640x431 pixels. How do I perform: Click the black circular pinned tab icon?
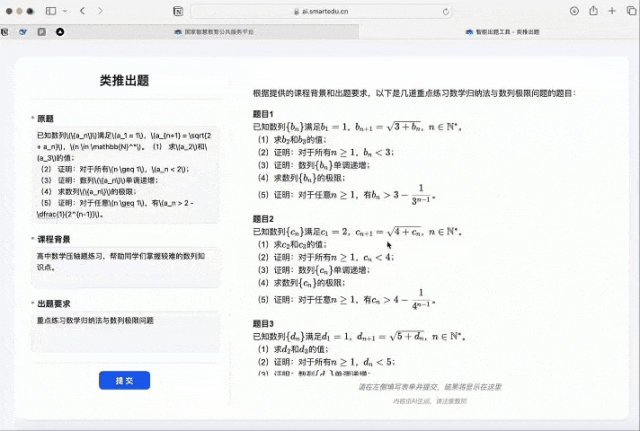click(60, 31)
